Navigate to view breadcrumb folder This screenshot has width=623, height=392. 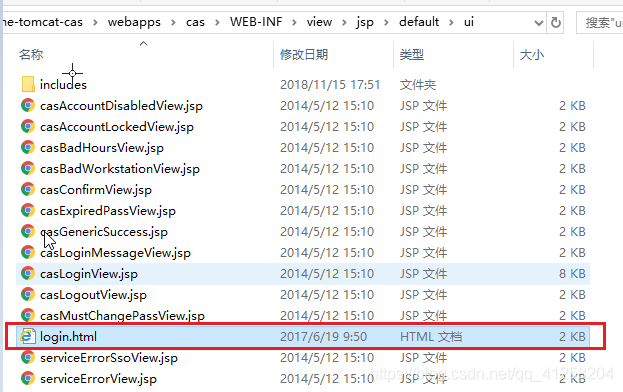point(319,22)
